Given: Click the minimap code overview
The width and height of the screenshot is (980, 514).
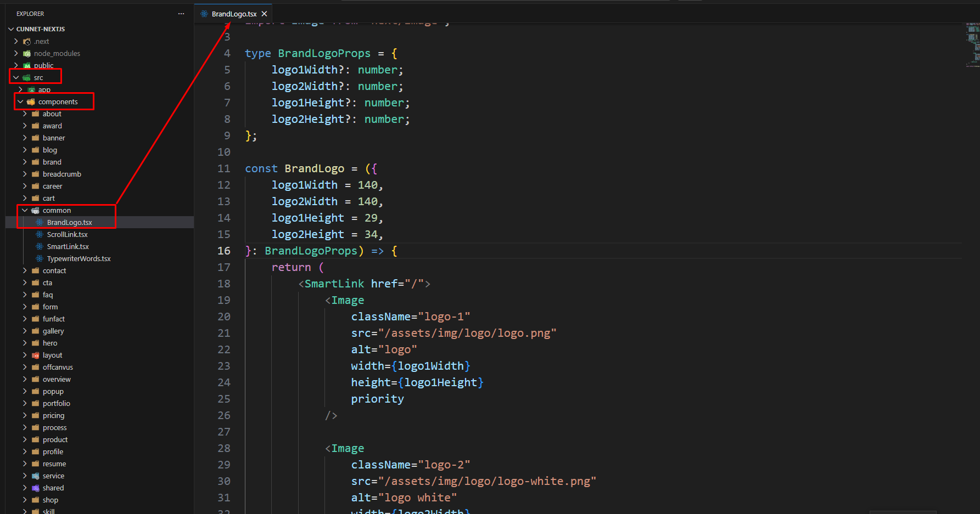Looking at the screenshot, I should (972, 45).
